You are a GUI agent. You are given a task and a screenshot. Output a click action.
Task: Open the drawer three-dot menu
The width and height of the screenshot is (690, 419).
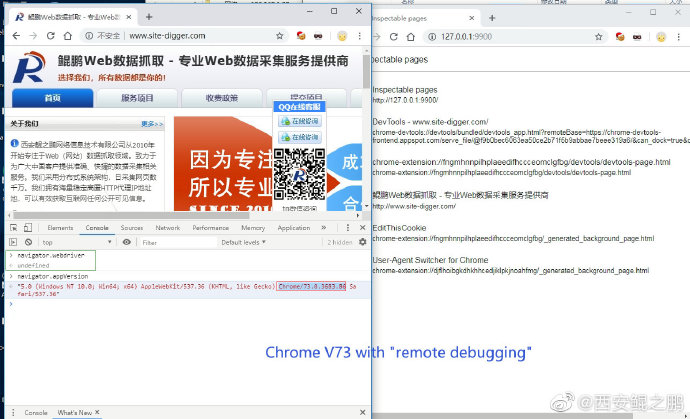tap(13, 412)
